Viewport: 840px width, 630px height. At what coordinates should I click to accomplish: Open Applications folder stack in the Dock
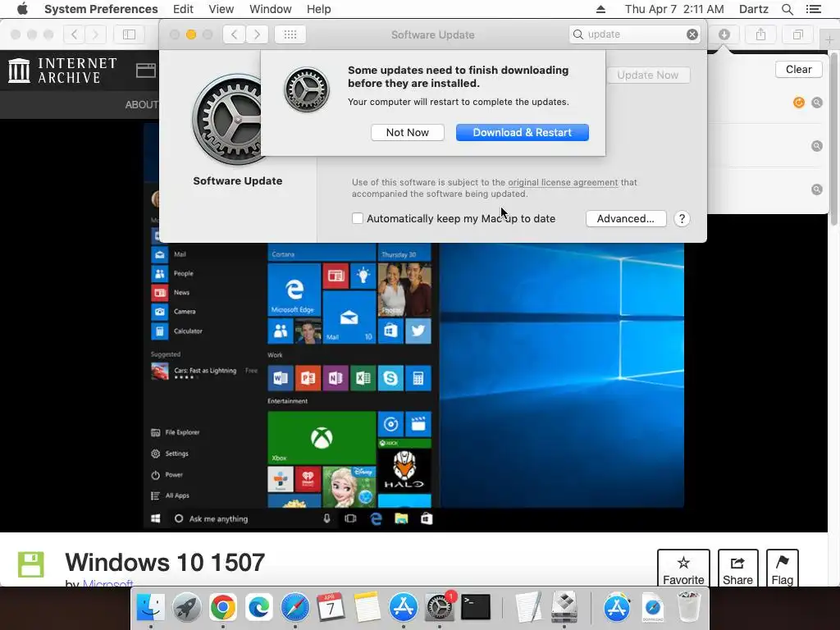pyautogui.click(x=617, y=608)
